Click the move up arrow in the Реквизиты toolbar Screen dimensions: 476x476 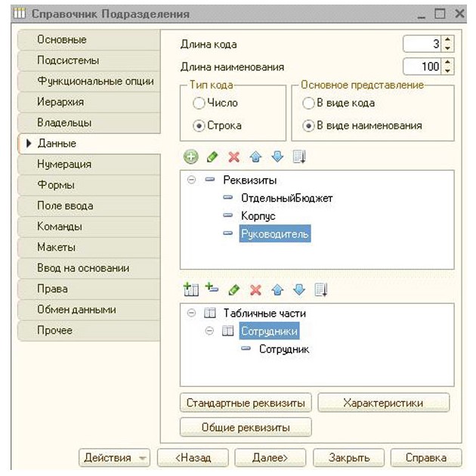(255, 157)
